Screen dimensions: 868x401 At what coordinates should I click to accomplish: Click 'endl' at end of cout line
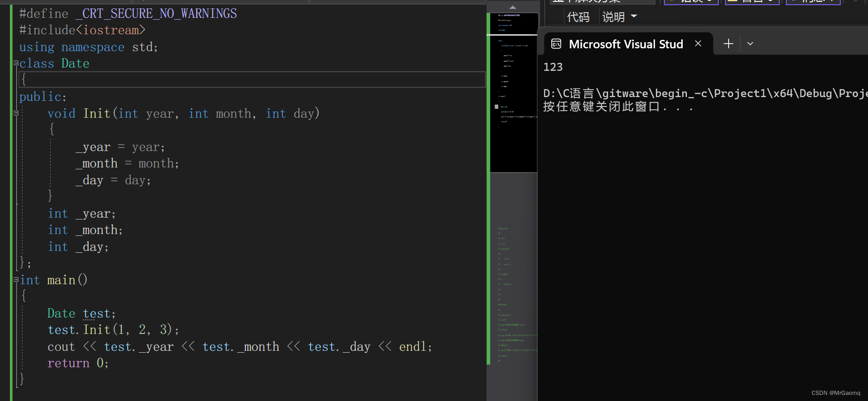(413, 347)
